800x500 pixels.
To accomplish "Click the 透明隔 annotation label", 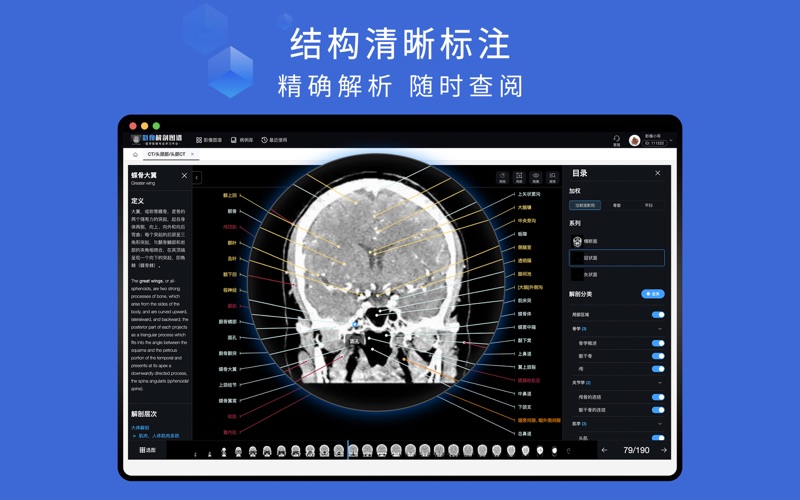I will [x=524, y=261].
